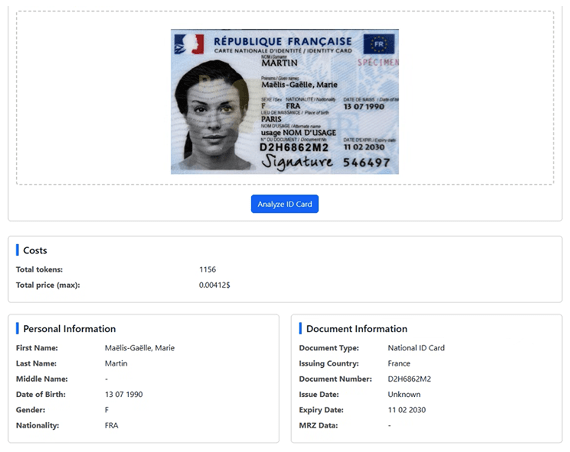570x452 pixels.
Task: Click the Issuing Country value France
Action: [399, 363]
